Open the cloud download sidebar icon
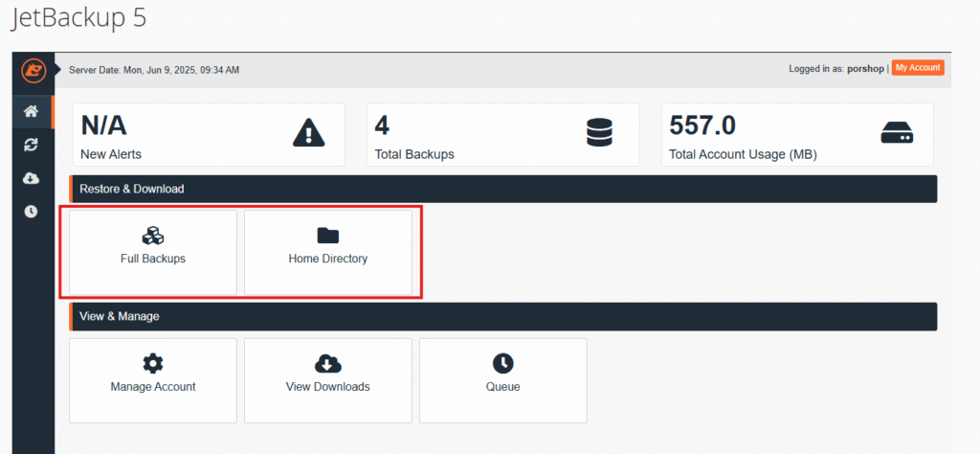This screenshot has width=980, height=454. [31, 179]
